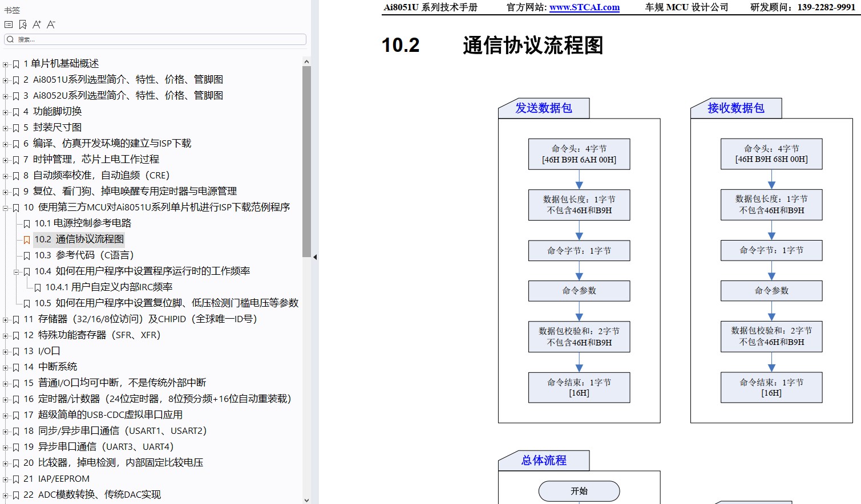This screenshot has width=861, height=504.
Task: Open bookmark 18 同步/异步串口通信
Action: (115, 431)
